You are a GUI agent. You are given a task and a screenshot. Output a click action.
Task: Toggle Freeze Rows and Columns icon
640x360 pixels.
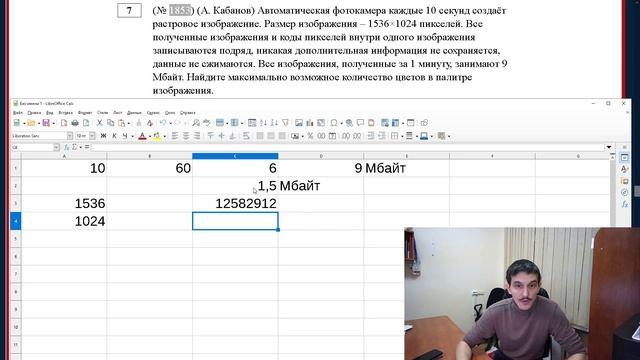pos(396,123)
